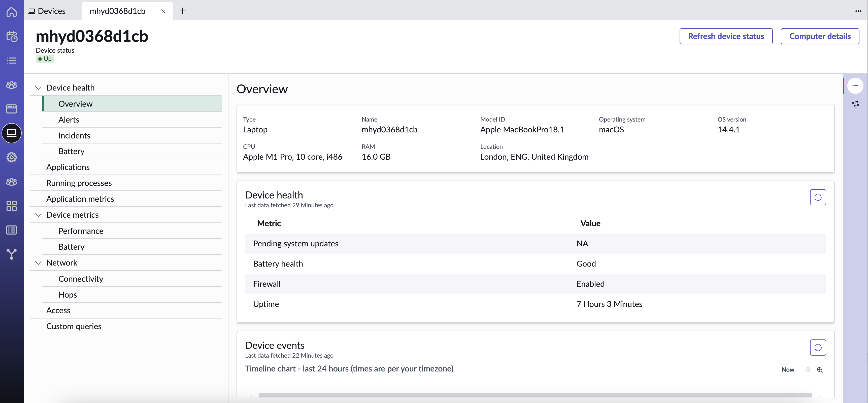Select the laptop devices icon in sidebar

(11, 133)
